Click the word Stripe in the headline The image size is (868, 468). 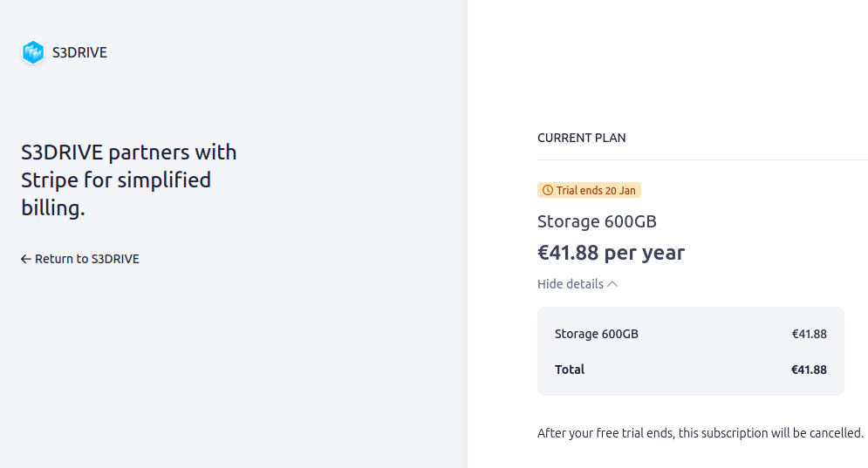[49, 180]
